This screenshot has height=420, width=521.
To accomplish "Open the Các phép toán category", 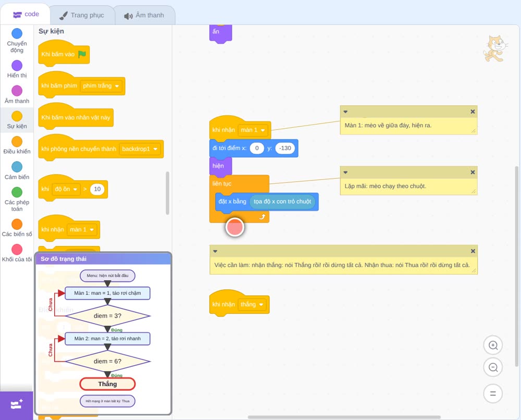I will (x=17, y=199).
